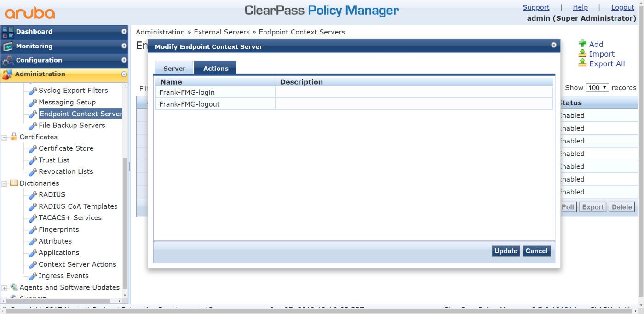The height and width of the screenshot is (314, 644).
Task: Select the Actions tab
Action: [215, 68]
